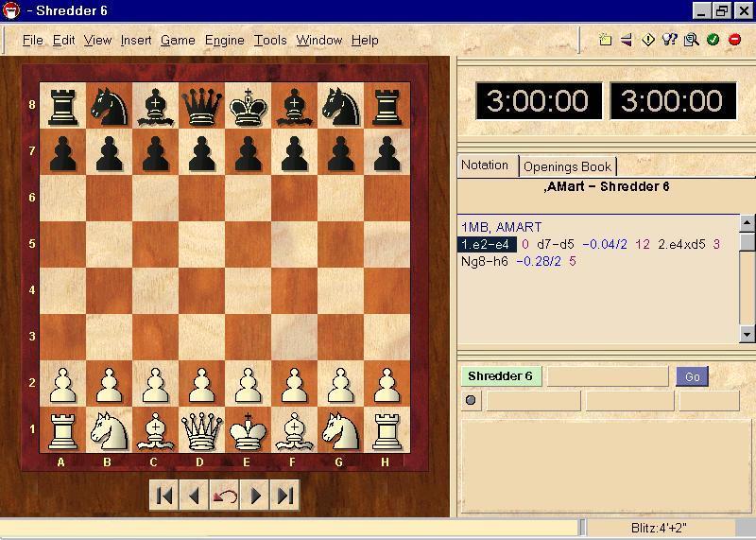The height and width of the screenshot is (540, 756).
Task: Click the green checkmark icon
Action: (713, 40)
